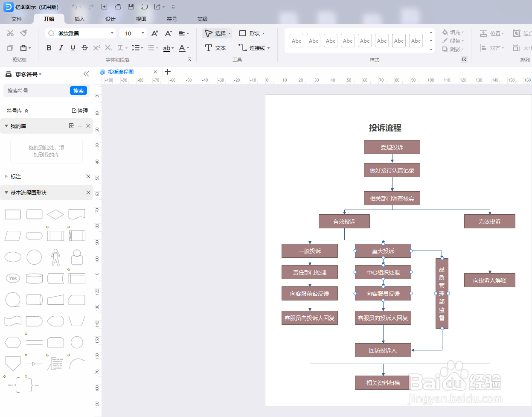Collapse the symbol panel with double chevron

click(86, 74)
